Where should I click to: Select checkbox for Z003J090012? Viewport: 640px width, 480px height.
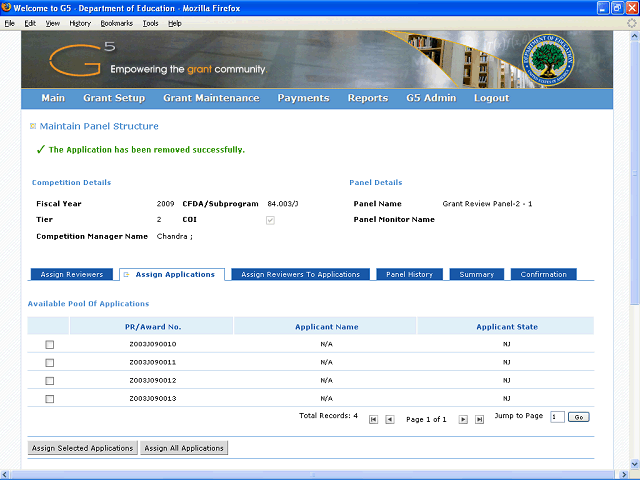point(49,381)
